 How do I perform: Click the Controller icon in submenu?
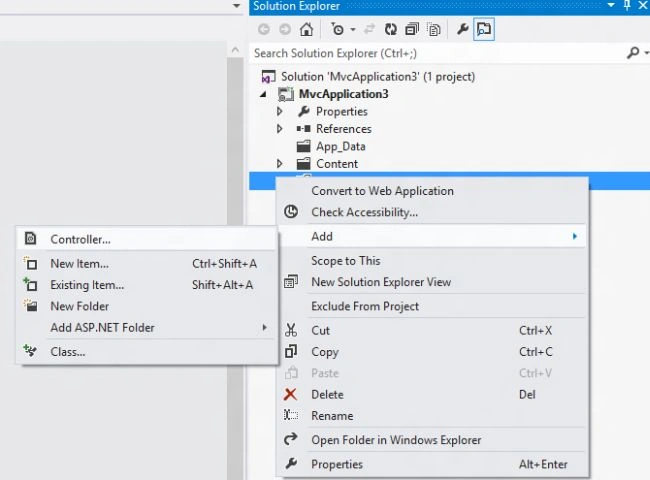click(31, 239)
